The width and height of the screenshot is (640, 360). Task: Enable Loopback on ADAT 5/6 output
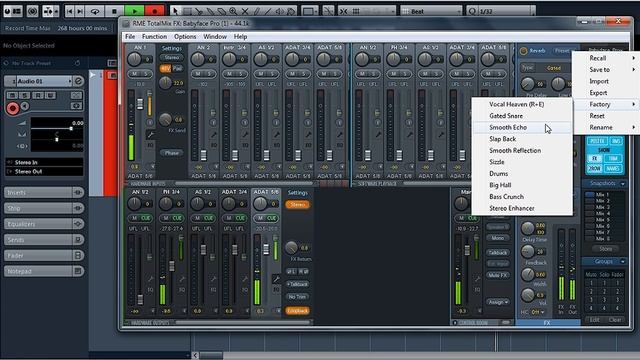(297, 311)
